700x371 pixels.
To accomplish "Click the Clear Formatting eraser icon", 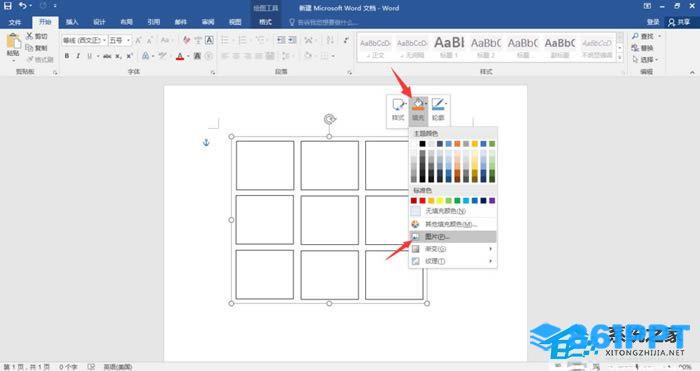I will click(186, 40).
